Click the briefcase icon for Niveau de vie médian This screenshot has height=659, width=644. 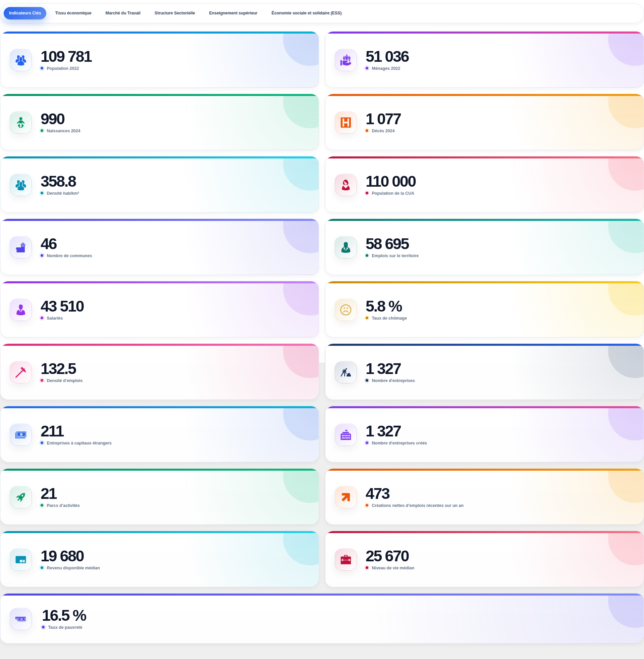pyautogui.click(x=346, y=560)
